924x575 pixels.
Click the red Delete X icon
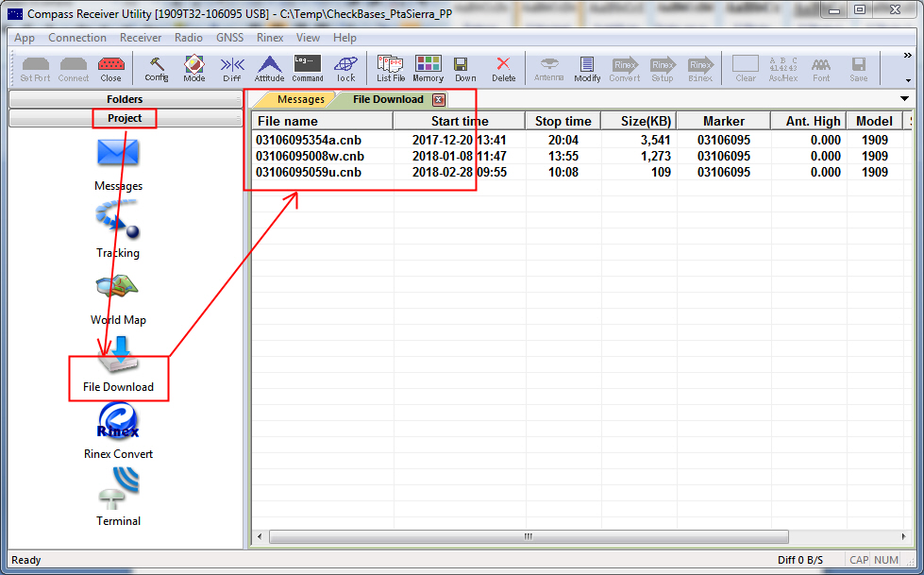[x=503, y=69]
